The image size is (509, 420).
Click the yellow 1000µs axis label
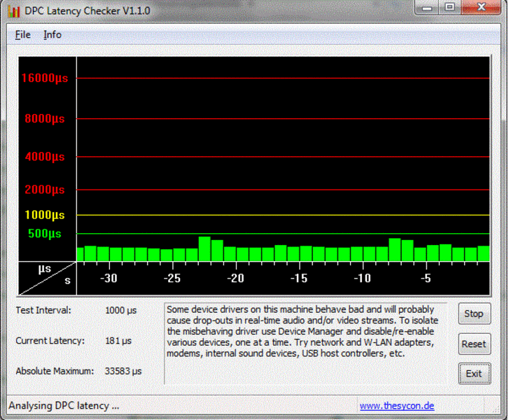(x=45, y=215)
